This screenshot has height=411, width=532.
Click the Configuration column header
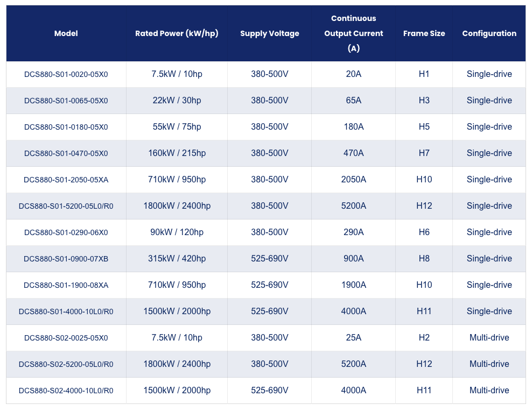click(489, 33)
